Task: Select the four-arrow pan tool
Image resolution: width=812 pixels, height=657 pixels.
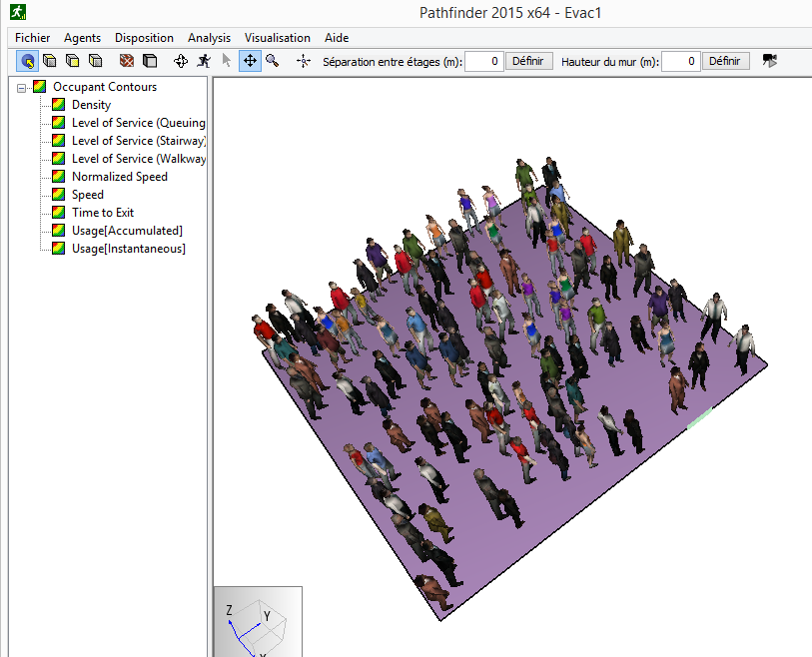Action: click(250, 61)
